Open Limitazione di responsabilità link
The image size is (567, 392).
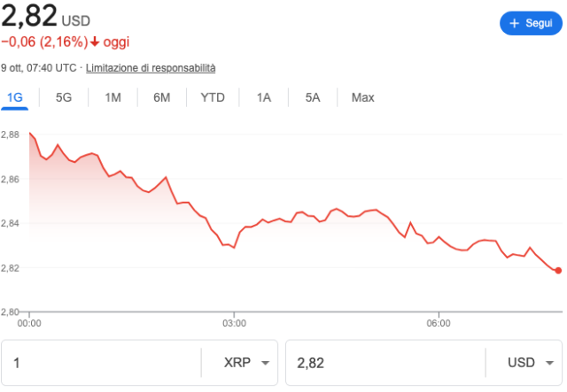pyautogui.click(x=151, y=68)
